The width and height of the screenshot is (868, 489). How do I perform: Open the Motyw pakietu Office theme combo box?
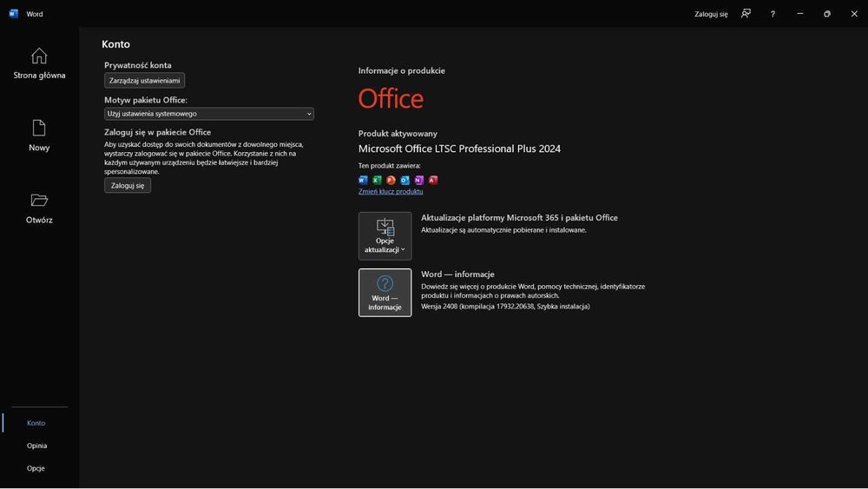pos(208,114)
